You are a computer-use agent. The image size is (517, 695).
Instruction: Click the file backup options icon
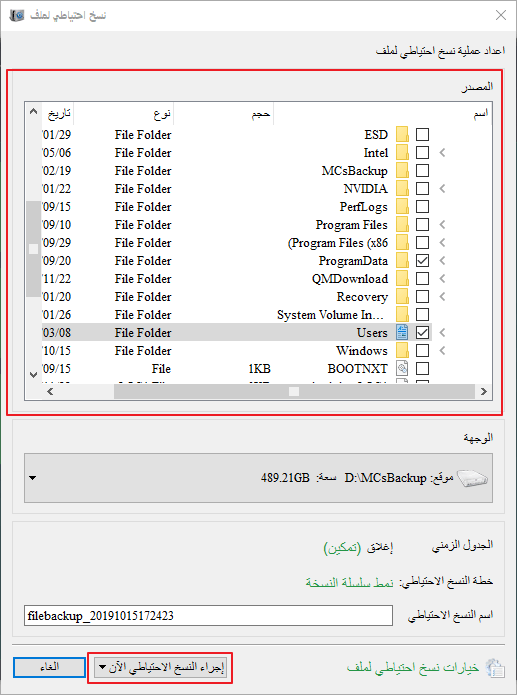tap(495, 668)
